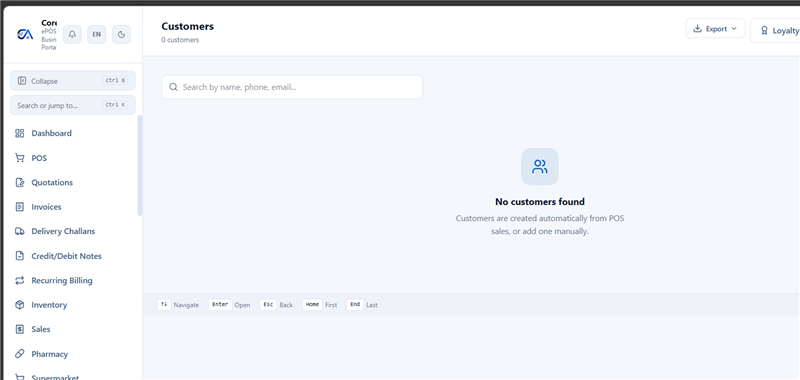Click the Quotations document icon
The image size is (800, 380).
coord(20,183)
